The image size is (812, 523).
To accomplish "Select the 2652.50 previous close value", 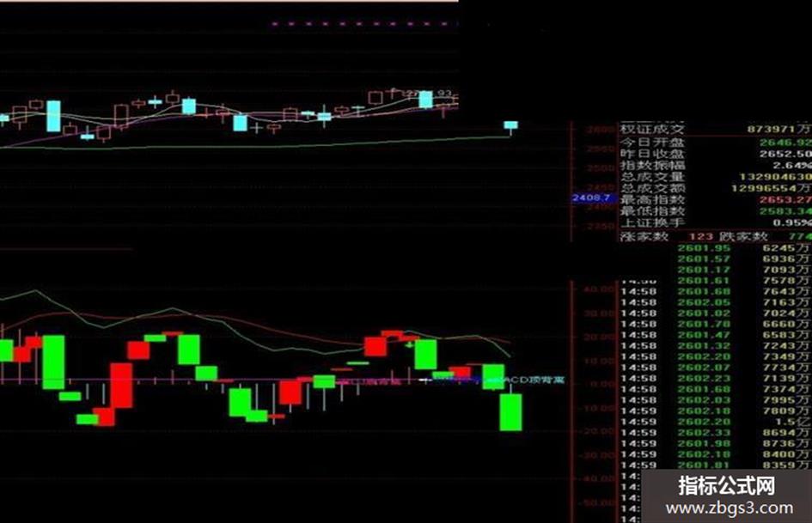I will [x=785, y=155].
